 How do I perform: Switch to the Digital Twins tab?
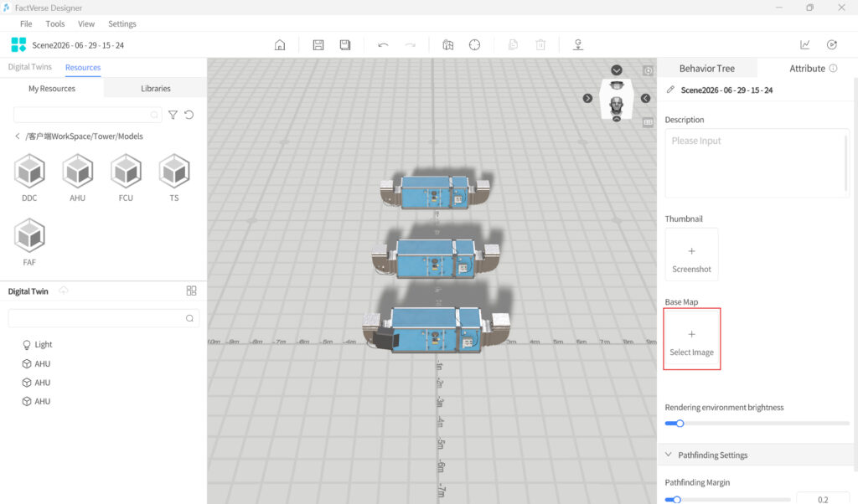[29, 67]
